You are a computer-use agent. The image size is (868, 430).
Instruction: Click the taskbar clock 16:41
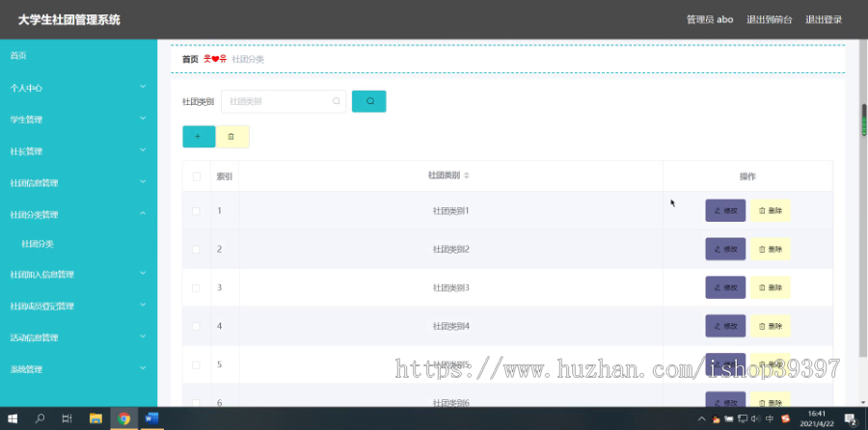point(817,414)
